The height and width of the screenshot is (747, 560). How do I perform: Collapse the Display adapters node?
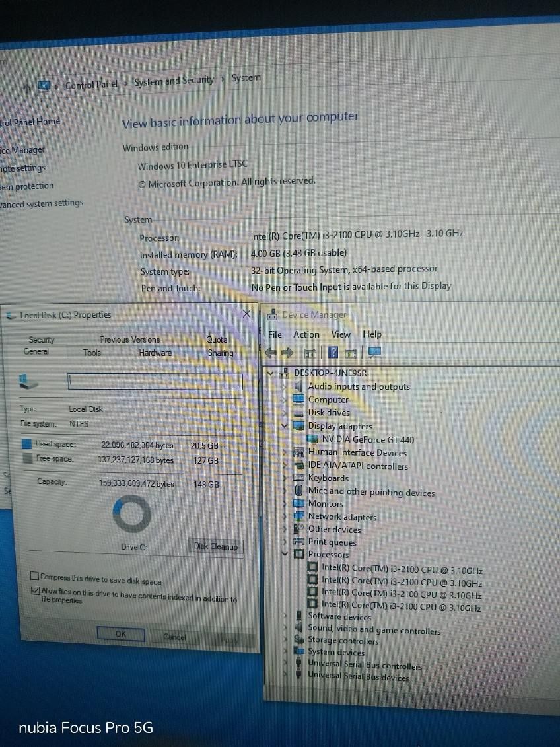(x=285, y=425)
